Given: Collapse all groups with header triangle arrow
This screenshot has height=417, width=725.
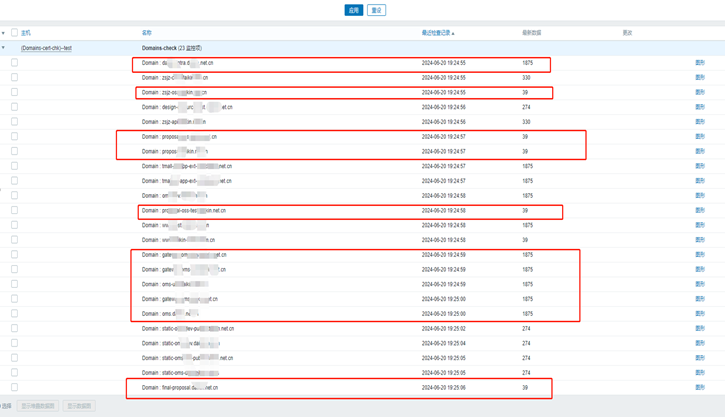Looking at the screenshot, I should (x=4, y=33).
